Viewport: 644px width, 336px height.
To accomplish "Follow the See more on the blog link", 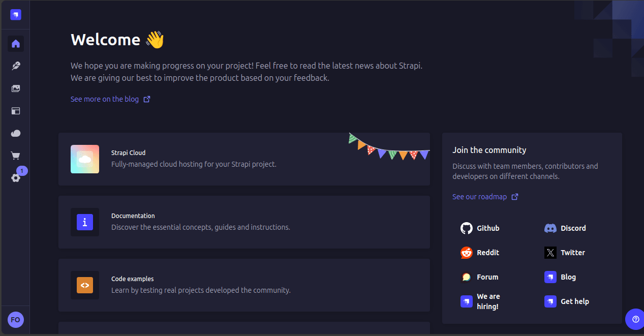I will pos(110,99).
